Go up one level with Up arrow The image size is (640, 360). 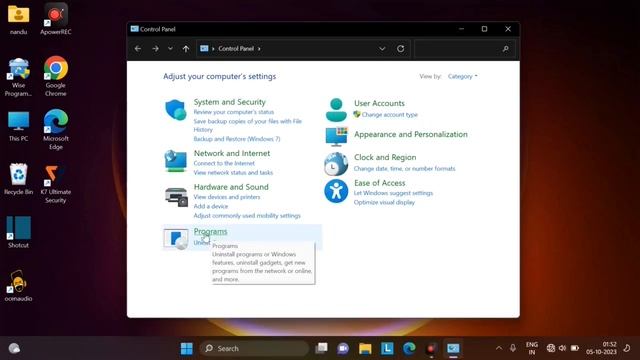point(186,49)
